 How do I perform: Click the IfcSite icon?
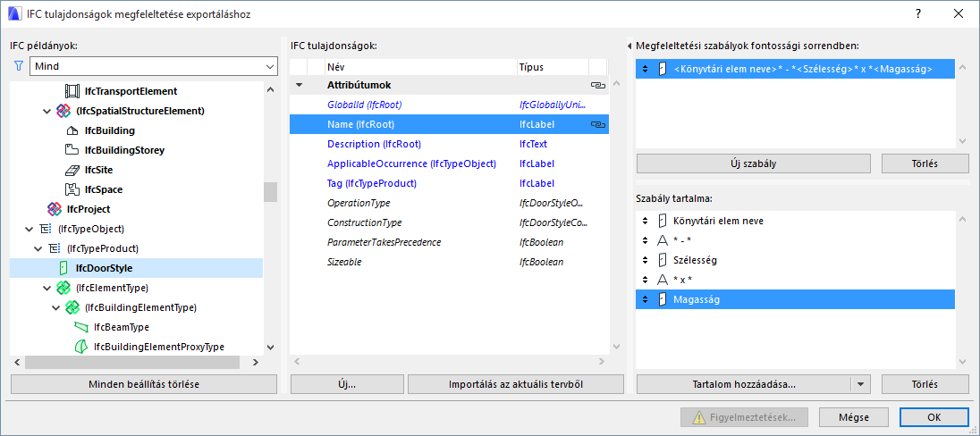72,170
